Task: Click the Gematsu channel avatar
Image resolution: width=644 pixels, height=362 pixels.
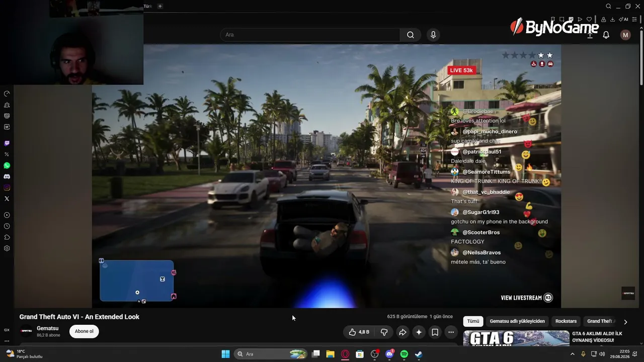Action: point(26,331)
